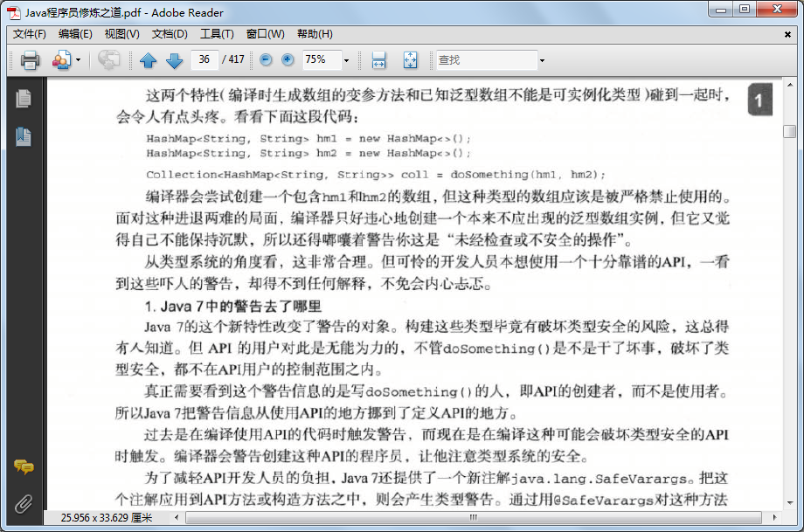Screen dimensions: 804x532
Task: Click the collaboration meeting icon
Action: (61, 60)
